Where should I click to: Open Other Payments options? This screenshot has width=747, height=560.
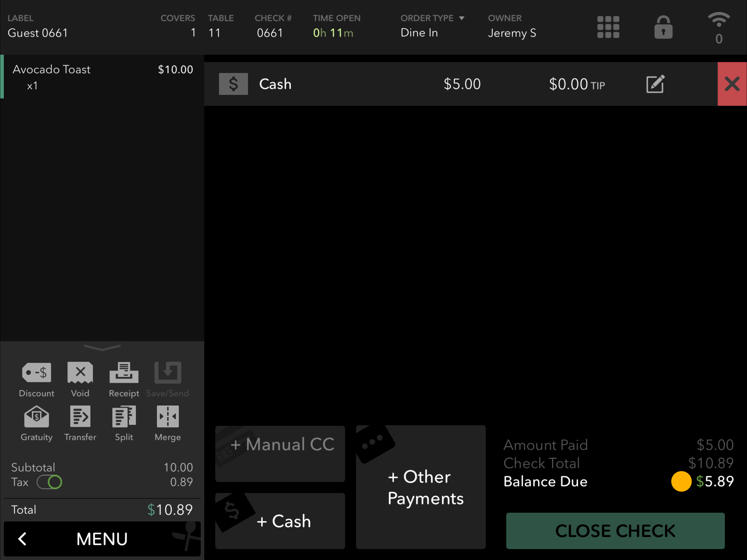(421, 487)
